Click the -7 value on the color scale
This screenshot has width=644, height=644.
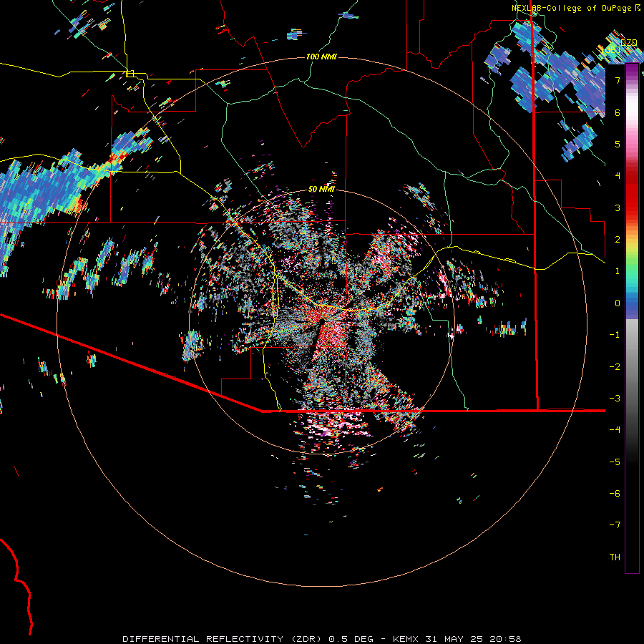click(615, 525)
